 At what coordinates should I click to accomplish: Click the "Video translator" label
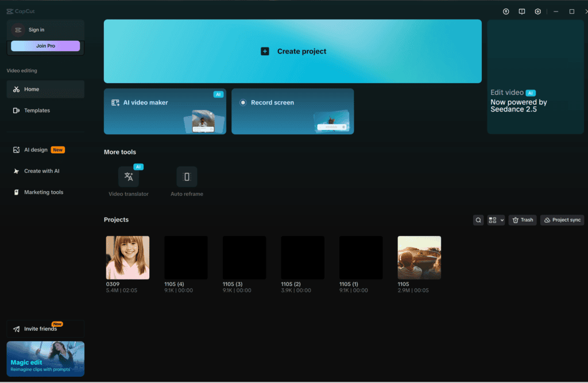coord(129,194)
